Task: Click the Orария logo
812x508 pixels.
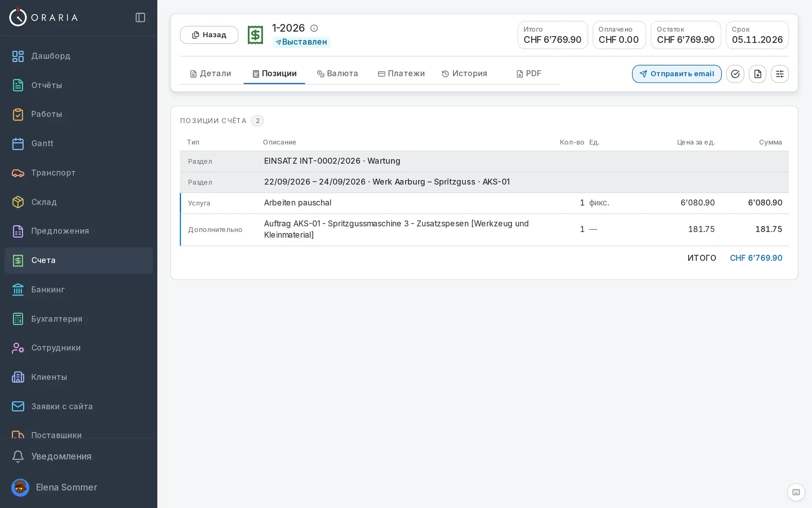Action: [x=44, y=17]
